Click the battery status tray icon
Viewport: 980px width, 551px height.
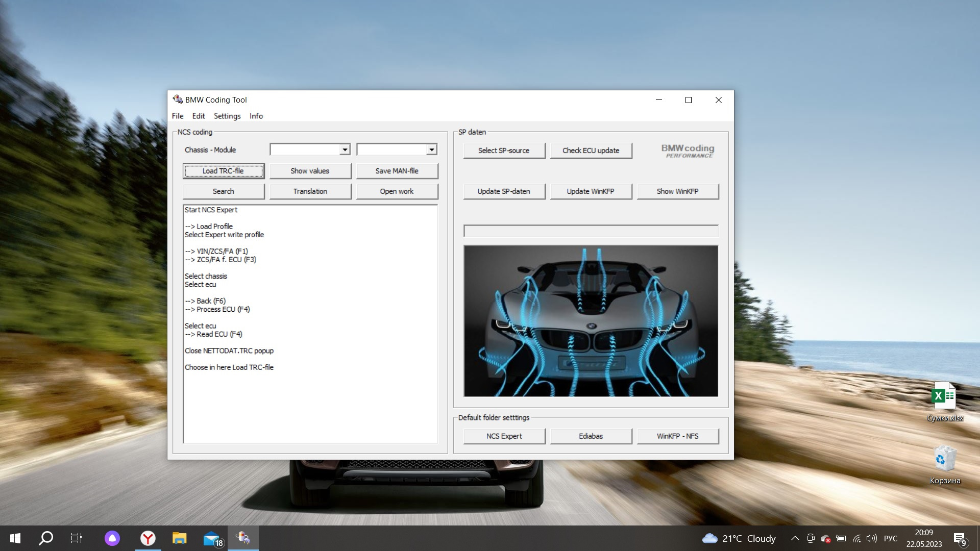tap(841, 538)
